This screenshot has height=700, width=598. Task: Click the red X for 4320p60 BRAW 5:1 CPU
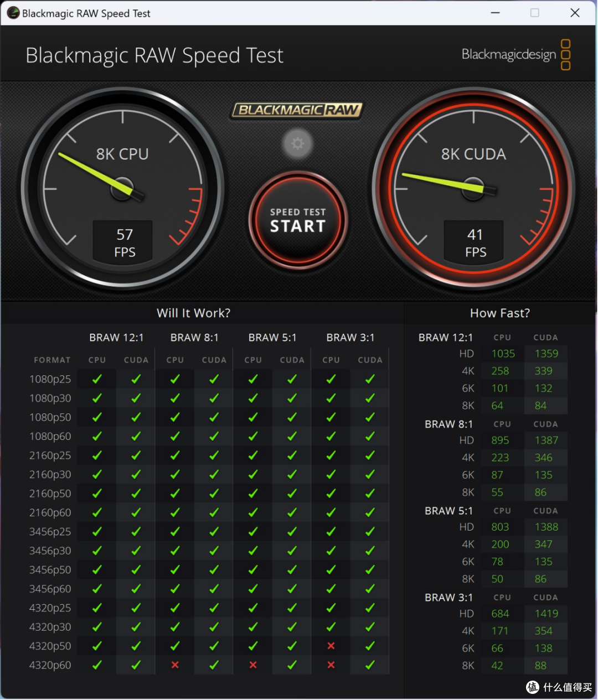(x=253, y=665)
